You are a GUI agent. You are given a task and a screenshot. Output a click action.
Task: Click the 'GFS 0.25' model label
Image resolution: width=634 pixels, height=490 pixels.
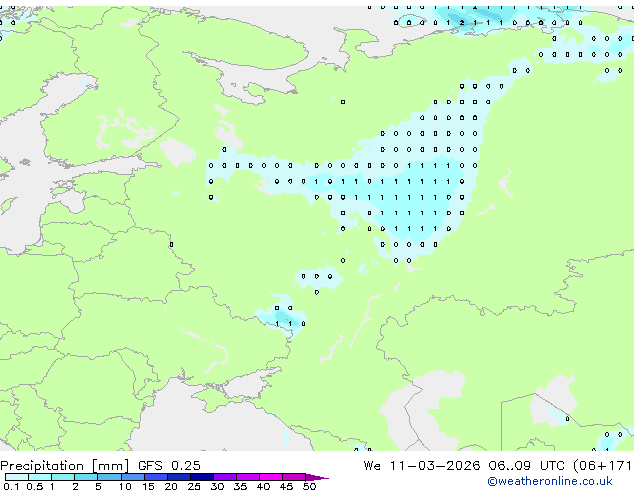click(x=169, y=466)
